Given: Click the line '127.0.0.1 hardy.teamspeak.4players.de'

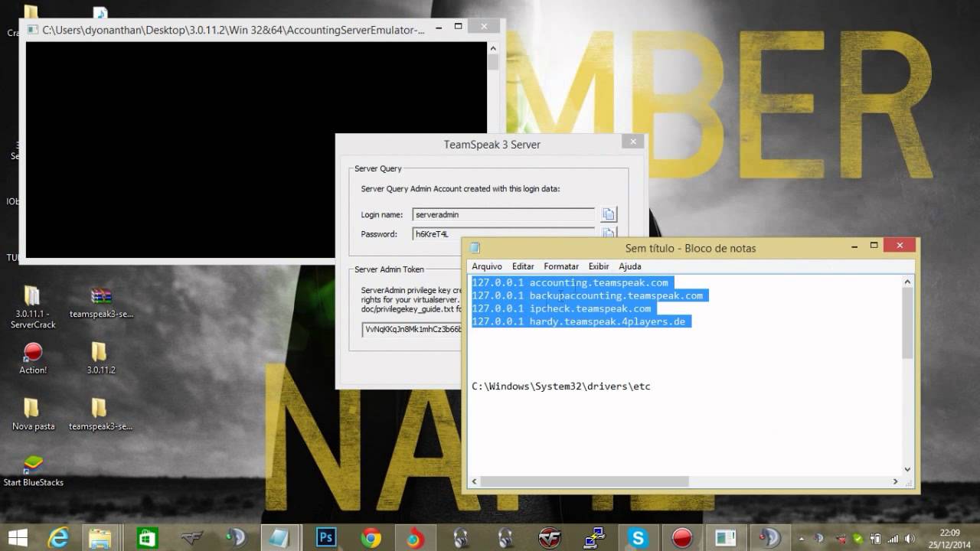Looking at the screenshot, I should click(x=580, y=321).
